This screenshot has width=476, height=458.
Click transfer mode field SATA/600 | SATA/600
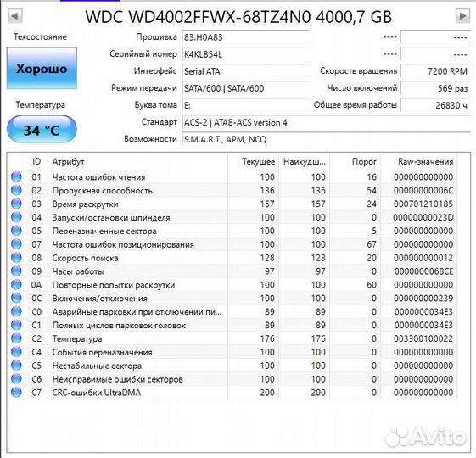pyautogui.click(x=245, y=88)
